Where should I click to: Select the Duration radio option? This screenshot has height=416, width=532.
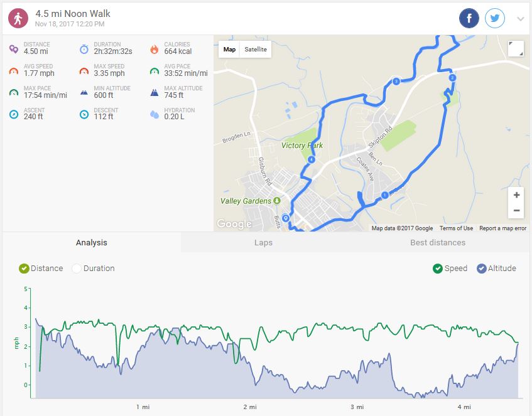click(77, 269)
